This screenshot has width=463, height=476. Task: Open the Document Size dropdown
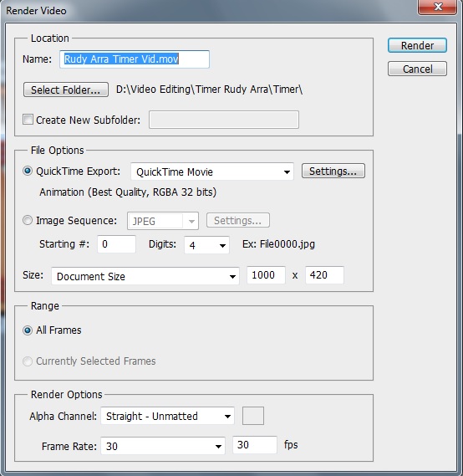(x=145, y=276)
